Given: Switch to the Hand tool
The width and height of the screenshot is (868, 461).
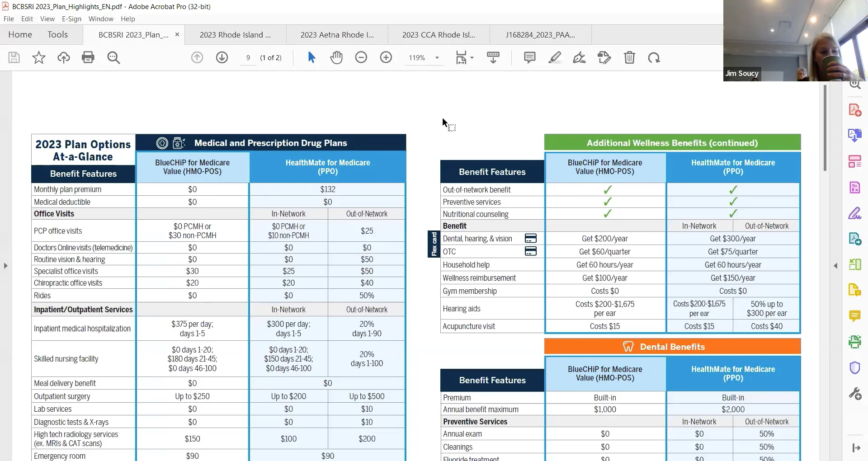Looking at the screenshot, I should point(336,57).
